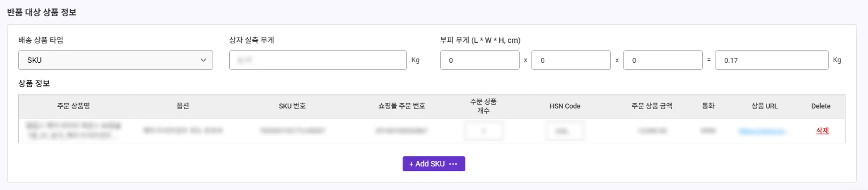Click the red 삭제 delete link
The image size is (868, 190).
click(x=822, y=131)
